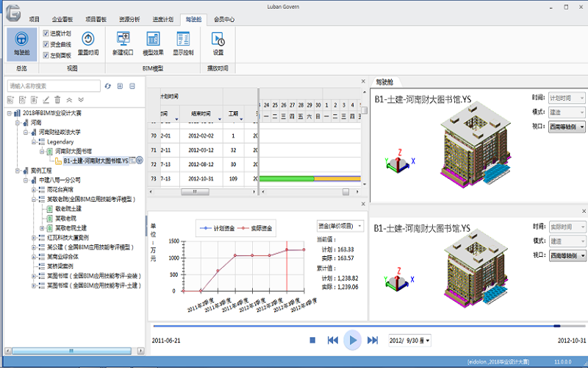This screenshot has width=588, height=368.
Task: Click the orange Gantt bar in row 73
Action: [x=337, y=179]
